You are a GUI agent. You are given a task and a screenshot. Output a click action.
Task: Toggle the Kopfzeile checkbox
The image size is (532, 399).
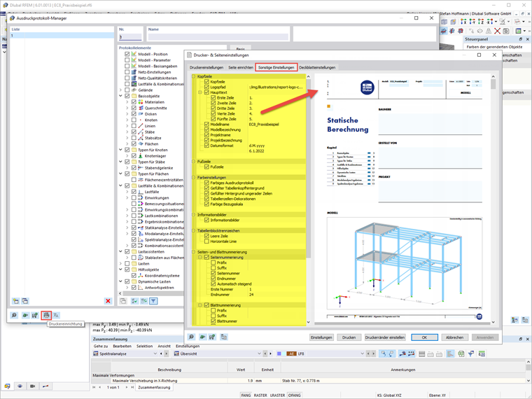206,82
